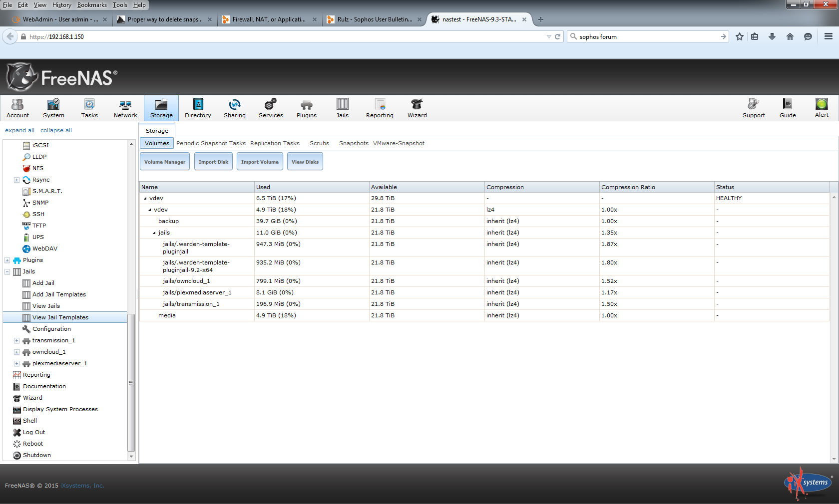Open the Shell item in sidebar

pos(30,421)
